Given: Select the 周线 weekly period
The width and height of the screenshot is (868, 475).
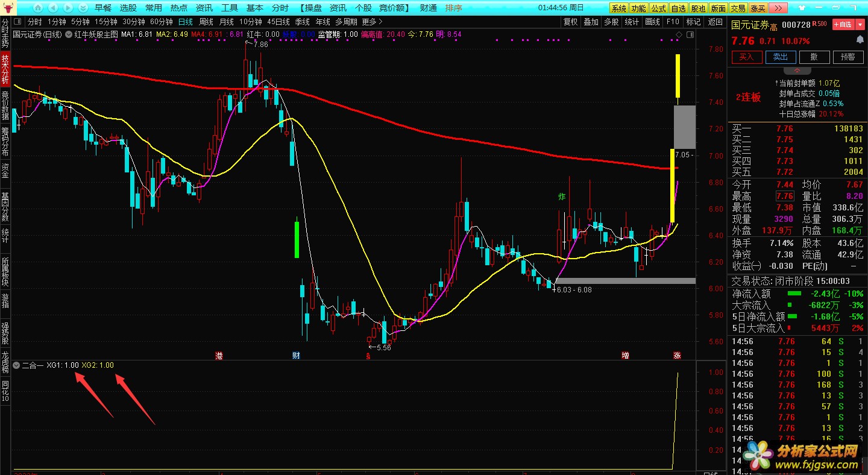Looking at the screenshot, I should point(206,22).
